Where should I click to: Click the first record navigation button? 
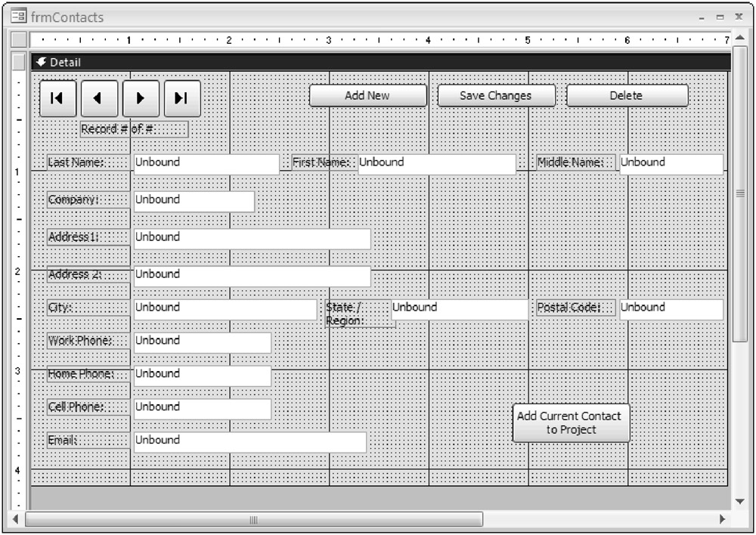(57, 98)
